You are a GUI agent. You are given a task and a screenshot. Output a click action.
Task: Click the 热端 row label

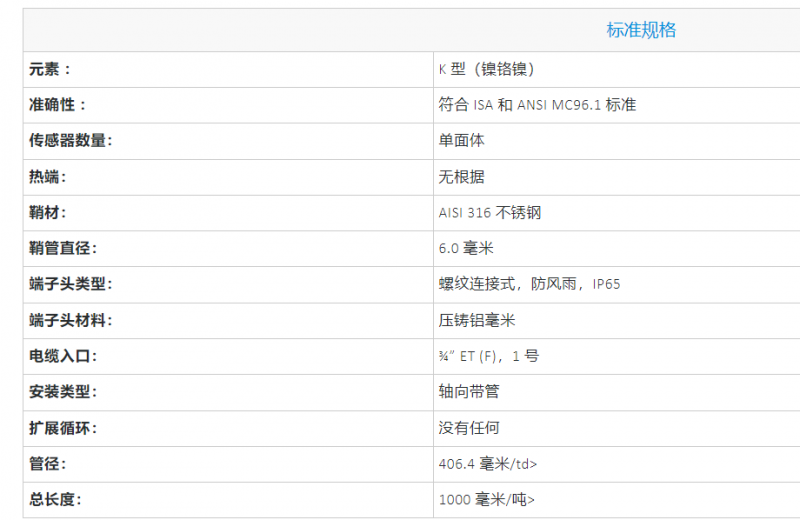[50, 177]
